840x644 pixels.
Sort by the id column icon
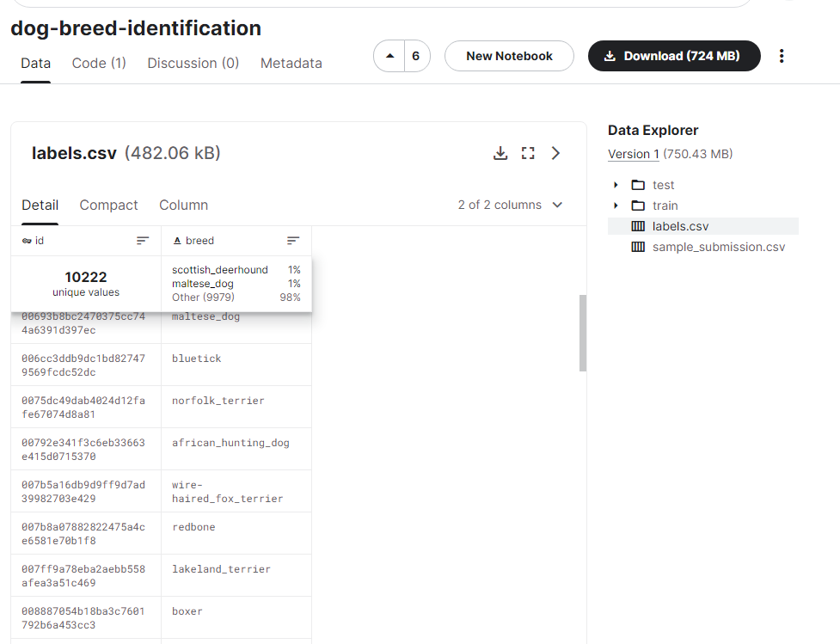click(x=143, y=241)
